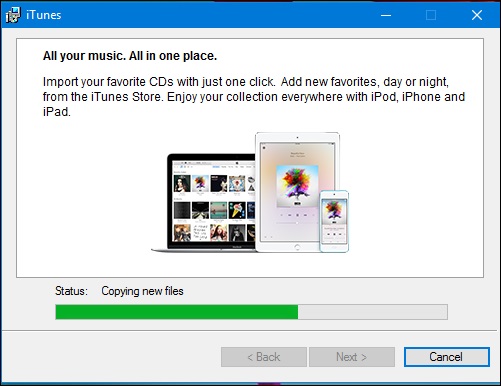This screenshot has width=501, height=386.
Task: Click the Status label
Action: (x=71, y=291)
